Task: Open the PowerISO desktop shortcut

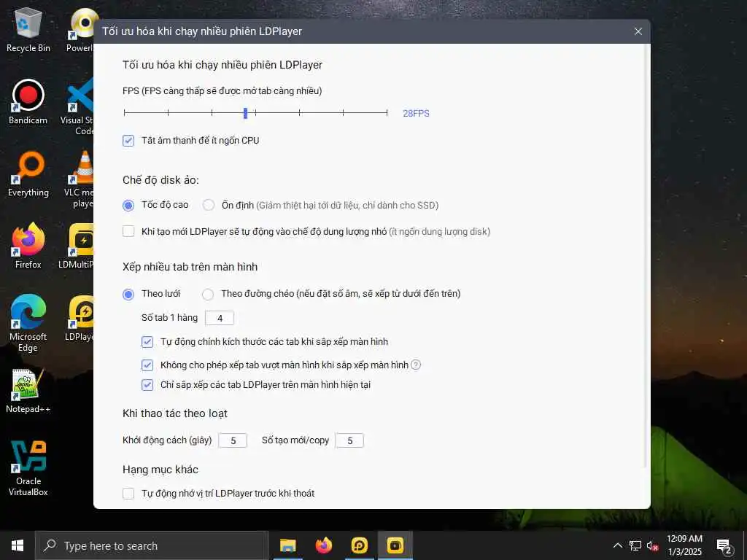Action: tap(81, 29)
